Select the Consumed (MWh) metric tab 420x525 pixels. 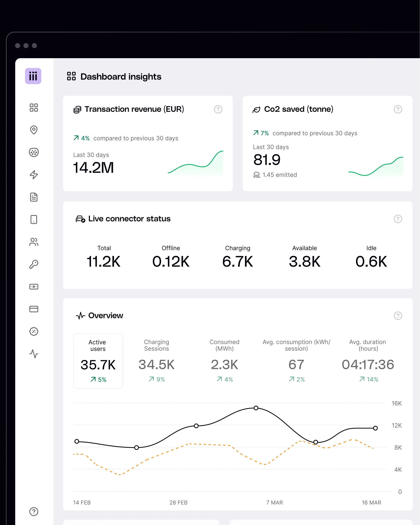point(225,361)
